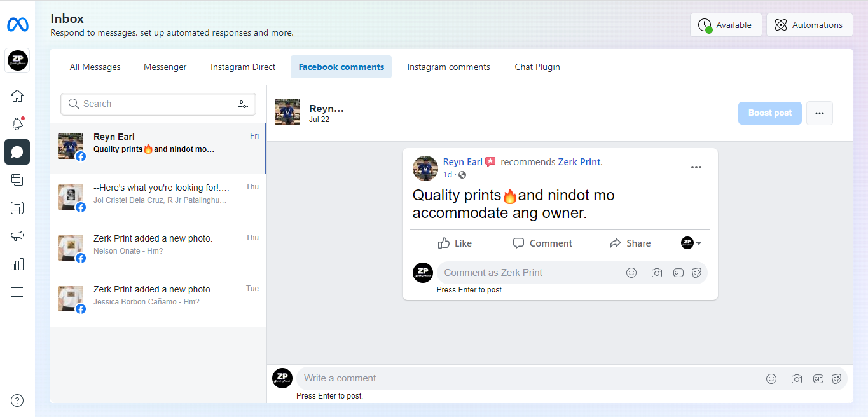Insert emoji in post comment box

[x=631, y=273]
